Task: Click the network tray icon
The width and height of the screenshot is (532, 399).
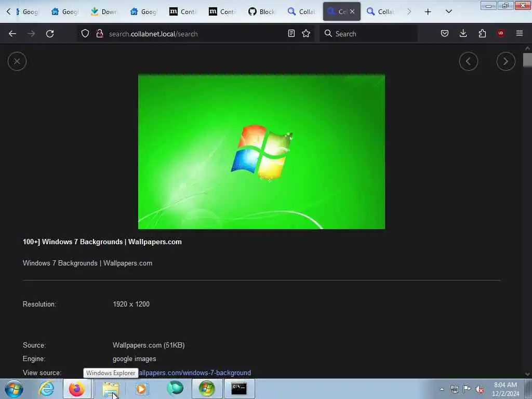Action: click(454, 389)
